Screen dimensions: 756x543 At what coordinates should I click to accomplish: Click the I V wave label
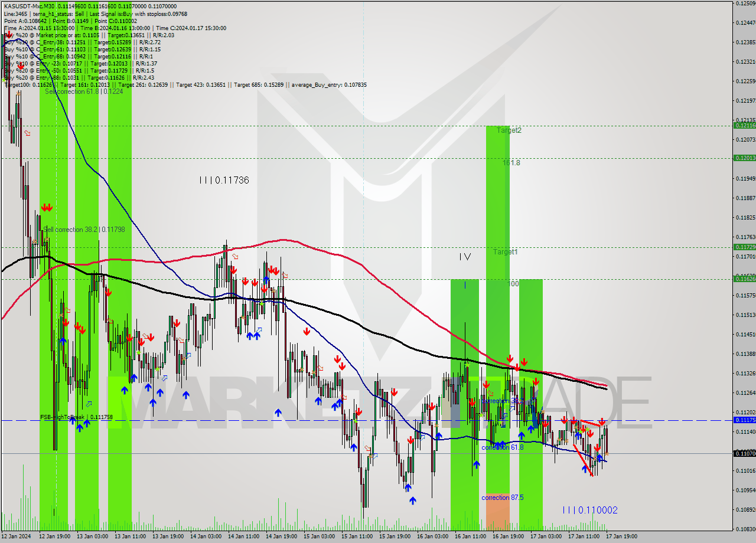pos(465,257)
